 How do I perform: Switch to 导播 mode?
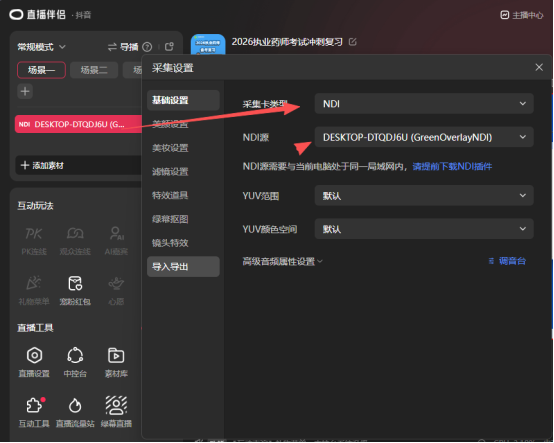(123, 47)
